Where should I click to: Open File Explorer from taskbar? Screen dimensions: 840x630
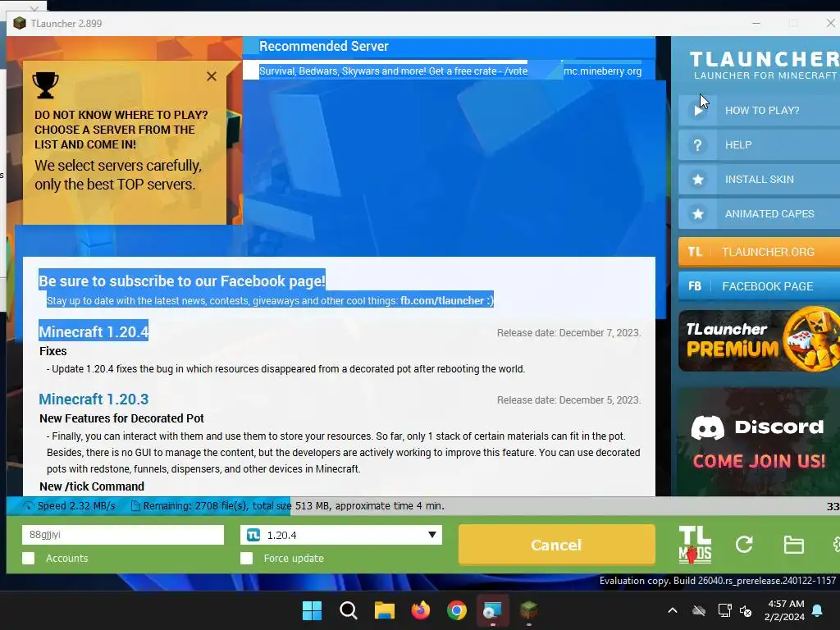click(384, 610)
